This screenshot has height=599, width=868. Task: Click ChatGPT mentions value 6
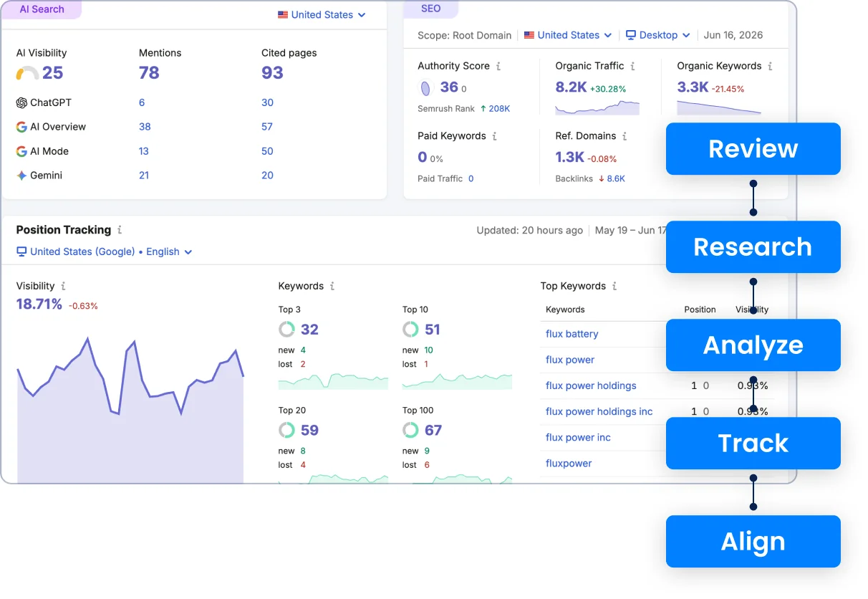pyautogui.click(x=142, y=102)
